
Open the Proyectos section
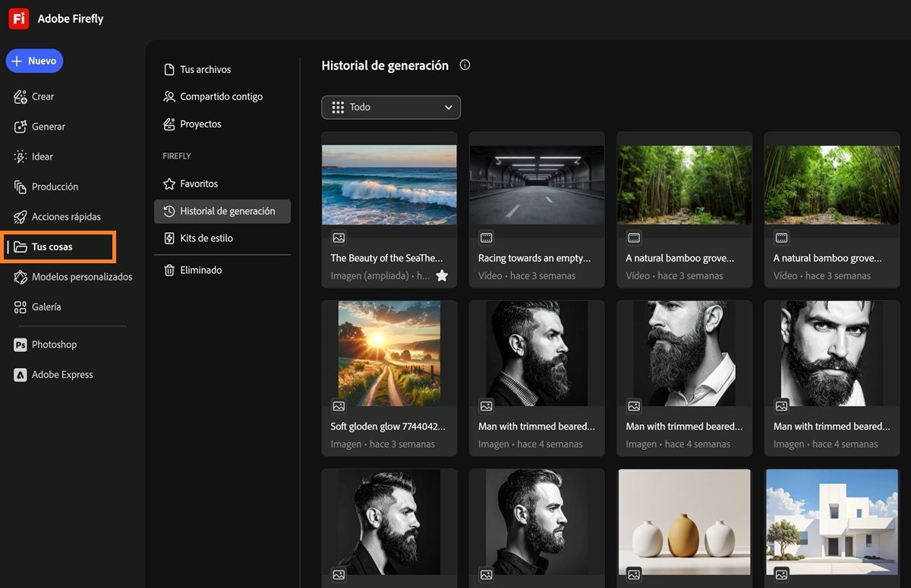[200, 124]
